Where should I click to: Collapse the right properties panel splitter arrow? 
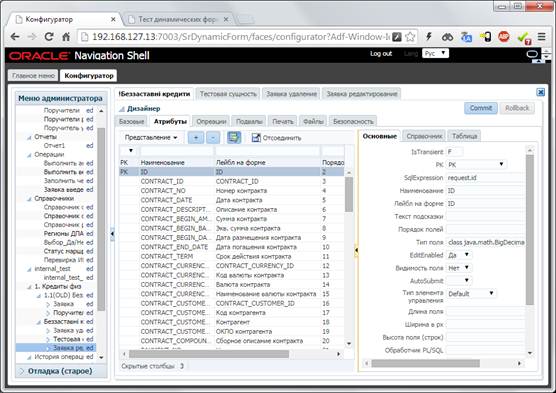pos(356,250)
